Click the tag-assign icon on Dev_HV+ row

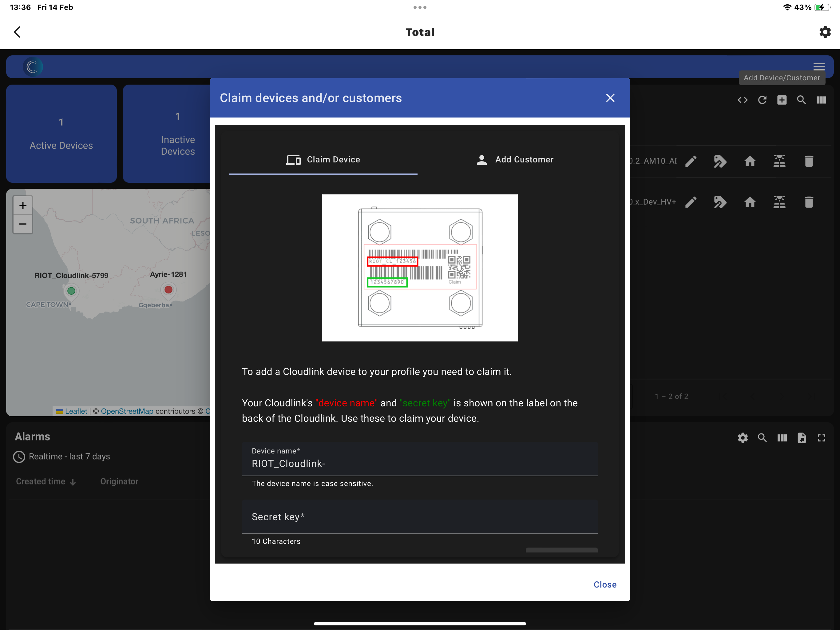(x=720, y=202)
